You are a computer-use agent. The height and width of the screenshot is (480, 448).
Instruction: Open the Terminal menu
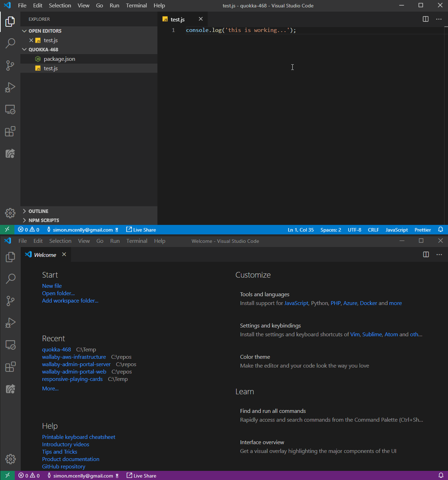pos(136,5)
